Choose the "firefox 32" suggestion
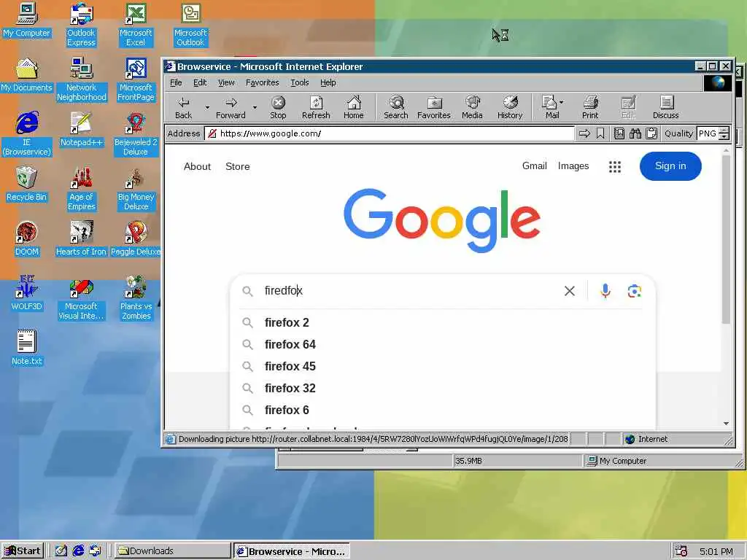 (x=443, y=388)
